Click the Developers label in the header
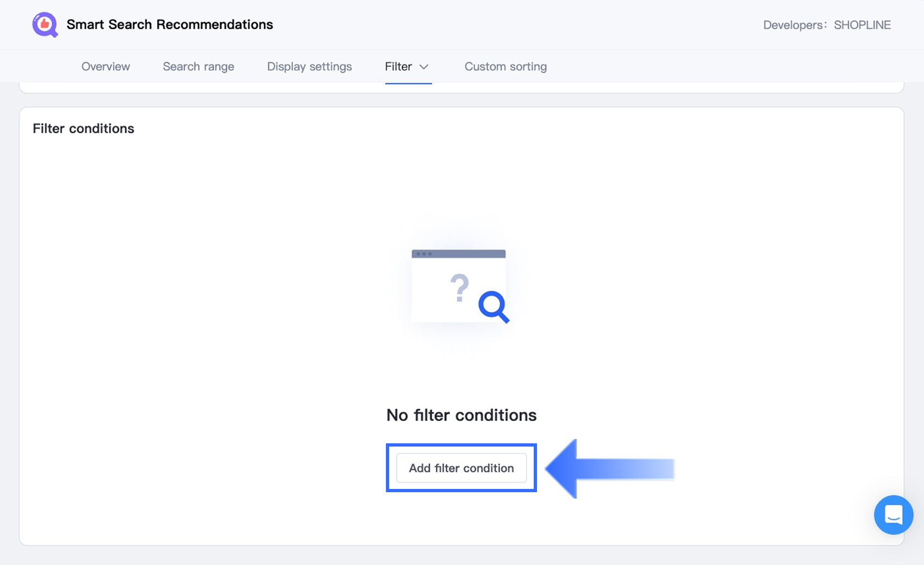Image resolution: width=924 pixels, height=565 pixels. (x=794, y=25)
